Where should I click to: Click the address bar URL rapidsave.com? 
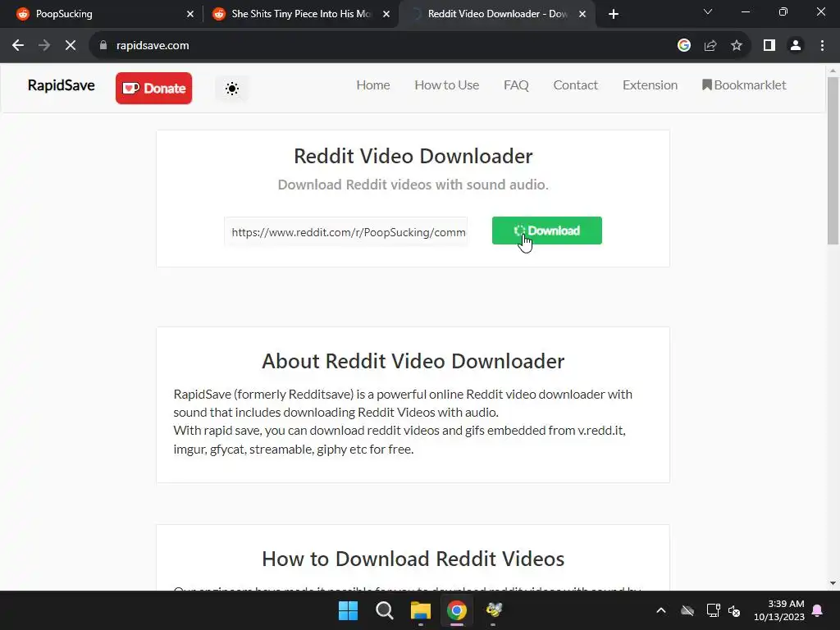point(153,46)
